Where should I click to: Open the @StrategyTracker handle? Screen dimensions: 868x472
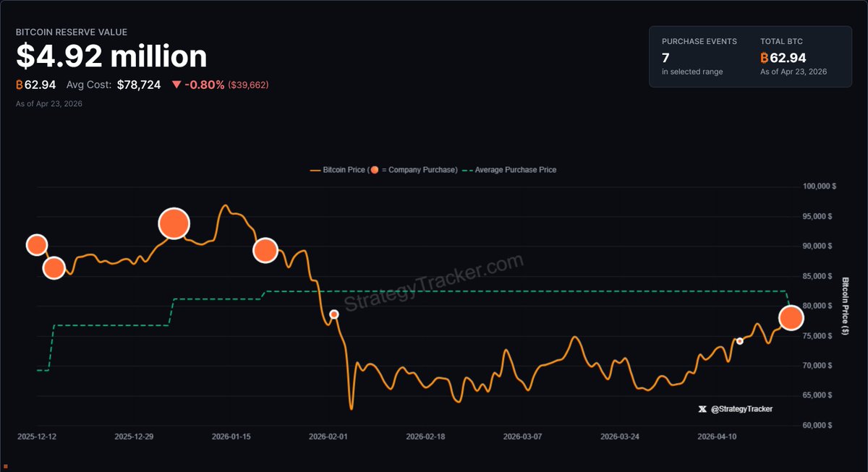pos(741,409)
